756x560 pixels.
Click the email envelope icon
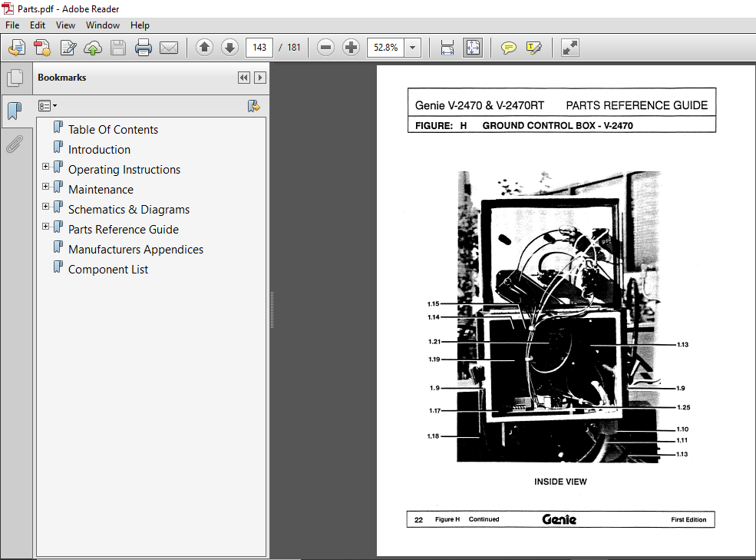tap(169, 48)
